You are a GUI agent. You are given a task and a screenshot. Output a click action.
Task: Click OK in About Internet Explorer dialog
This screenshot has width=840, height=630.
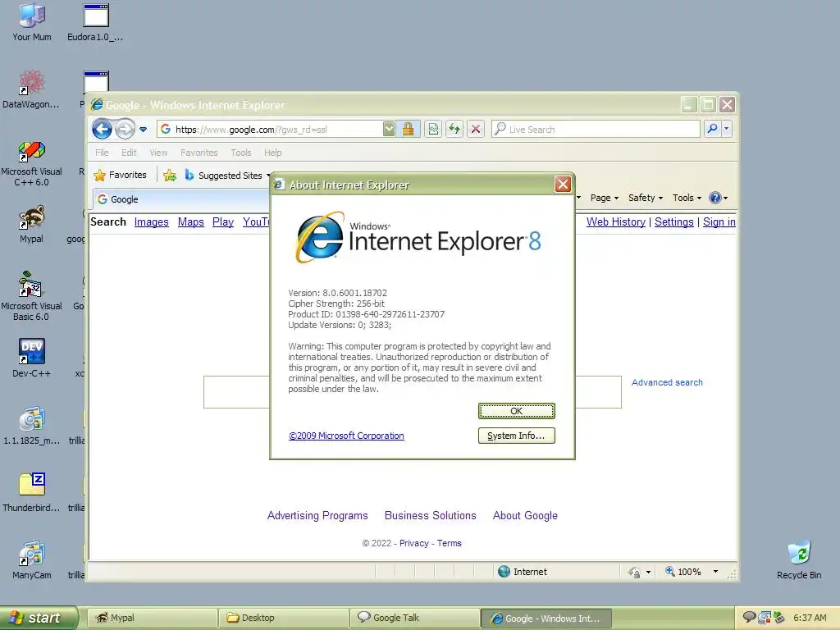(517, 411)
